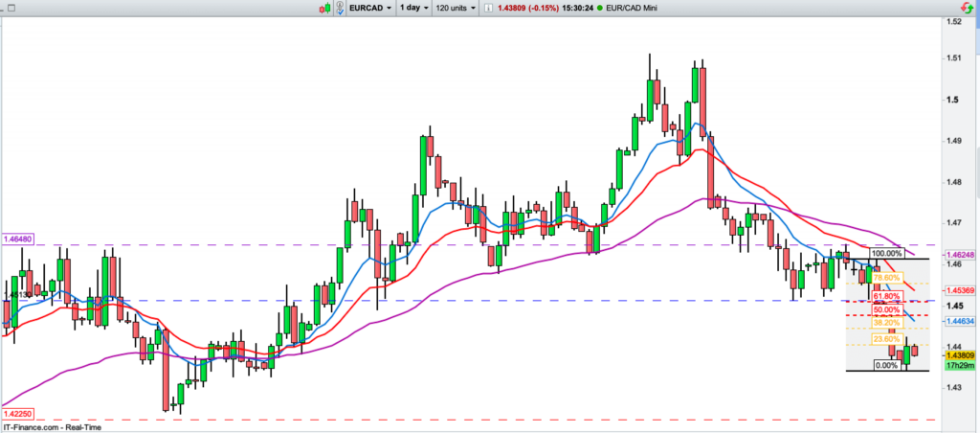The image size is (980, 433).
Task: Open the 1 day timeframe dropdown
Action: click(413, 8)
